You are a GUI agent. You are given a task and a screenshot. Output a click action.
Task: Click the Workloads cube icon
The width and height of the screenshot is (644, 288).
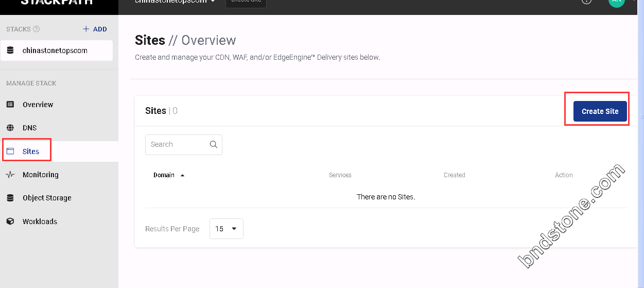point(10,222)
